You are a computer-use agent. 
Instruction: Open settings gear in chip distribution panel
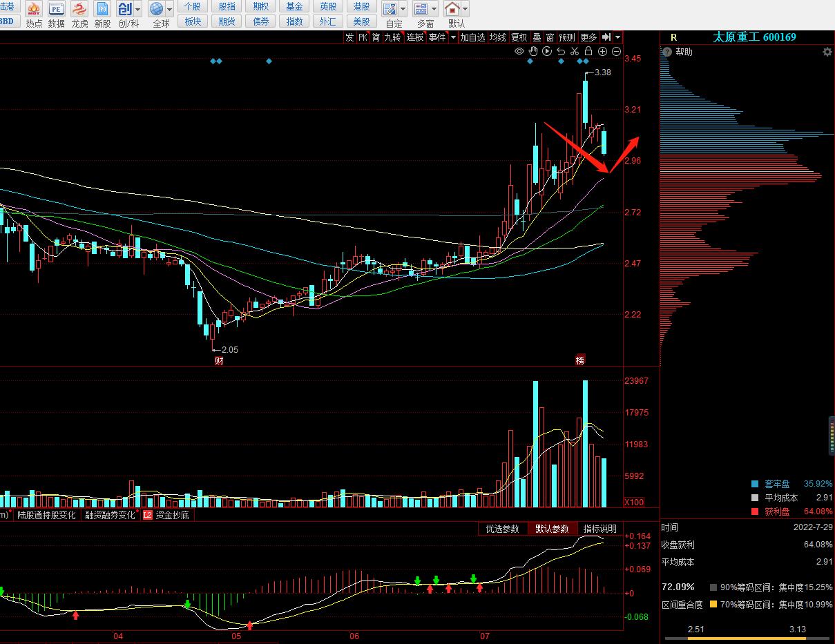pos(827,52)
